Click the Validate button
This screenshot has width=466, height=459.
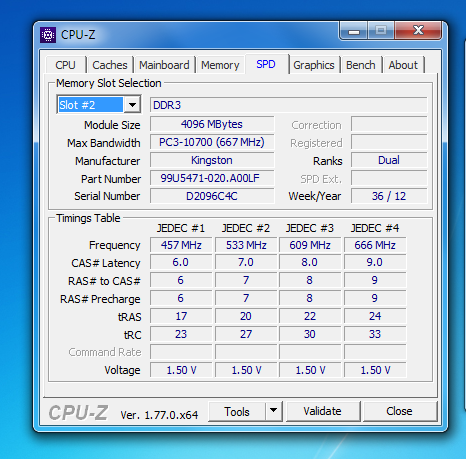(x=322, y=411)
